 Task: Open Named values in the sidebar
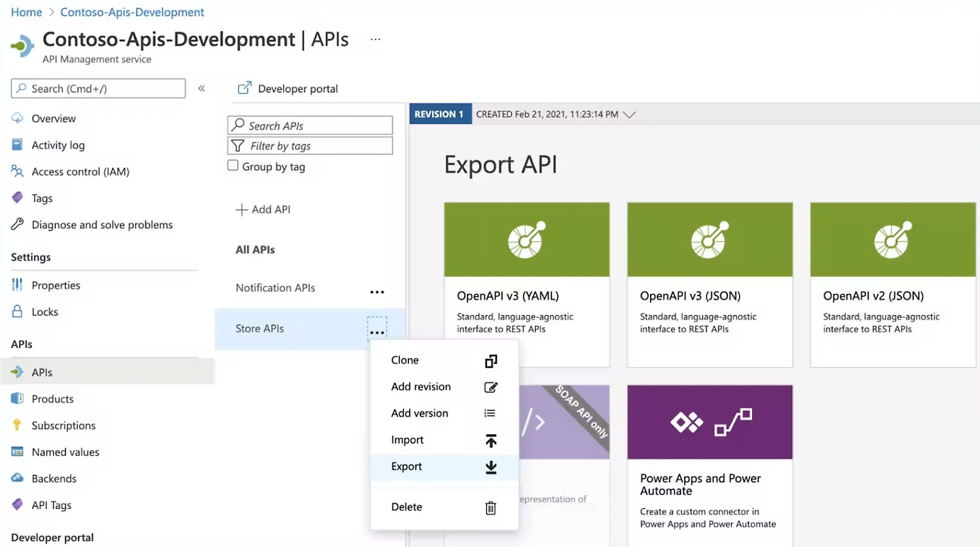tap(65, 452)
